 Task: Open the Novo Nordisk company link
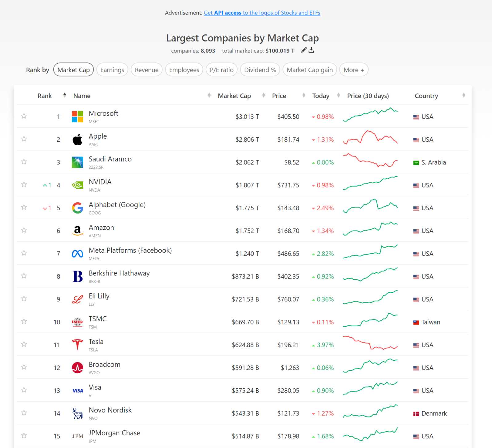[110, 410]
